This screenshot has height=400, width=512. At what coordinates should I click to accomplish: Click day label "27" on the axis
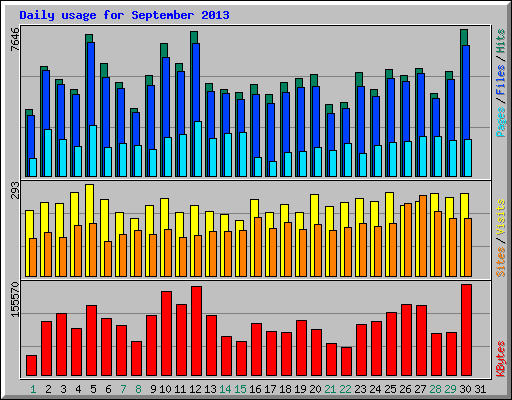(420, 389)
